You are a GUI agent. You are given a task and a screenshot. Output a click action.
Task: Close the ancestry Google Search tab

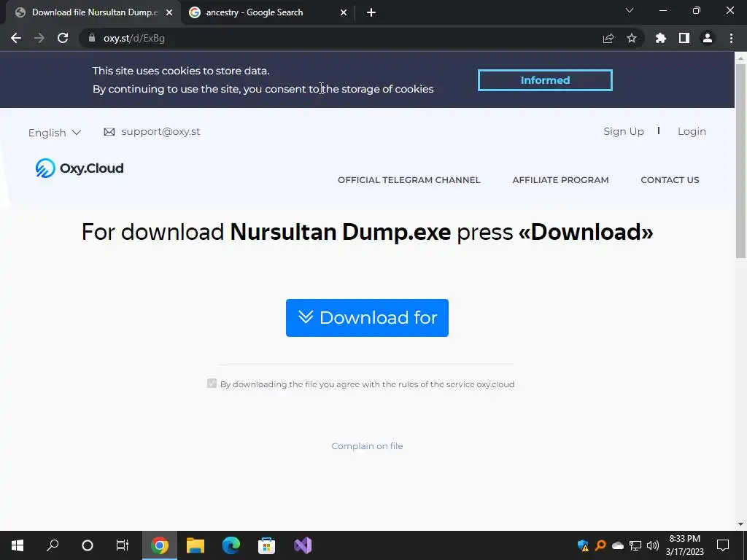[344, 12]
